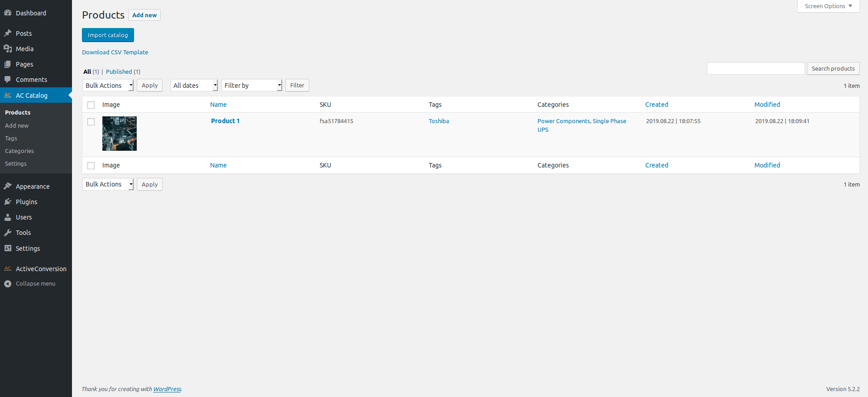Click modified date 2019.08.22 | 18:09:41
This screenshot has width=868, height=397.
point(782,121)
